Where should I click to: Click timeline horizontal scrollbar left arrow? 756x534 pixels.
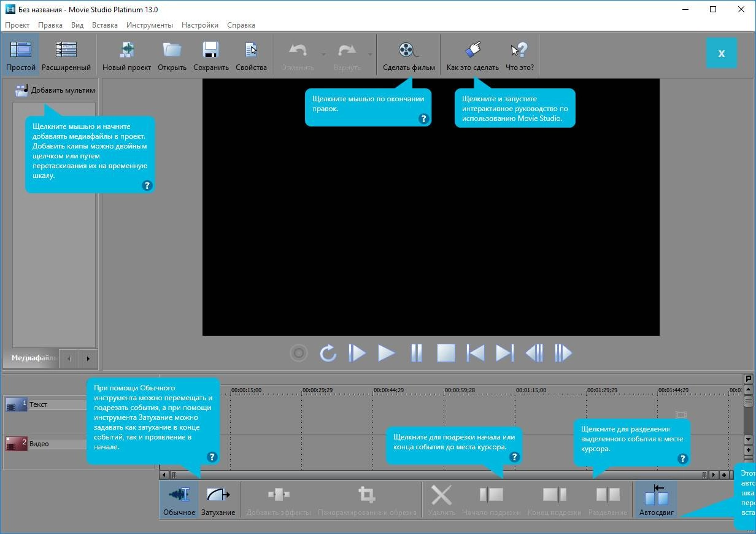click(164, 474)
